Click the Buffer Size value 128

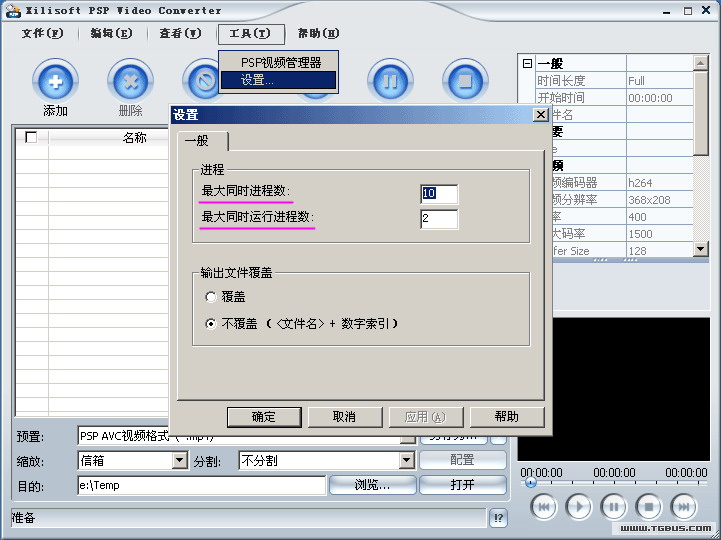[x=659, y=251]
